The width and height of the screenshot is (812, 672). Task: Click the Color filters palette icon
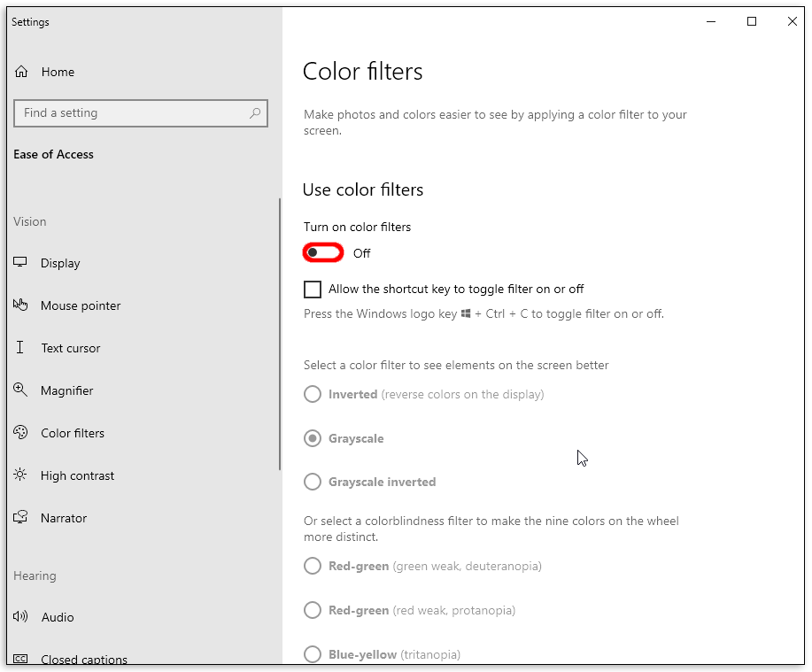click(x=20, y=433)
